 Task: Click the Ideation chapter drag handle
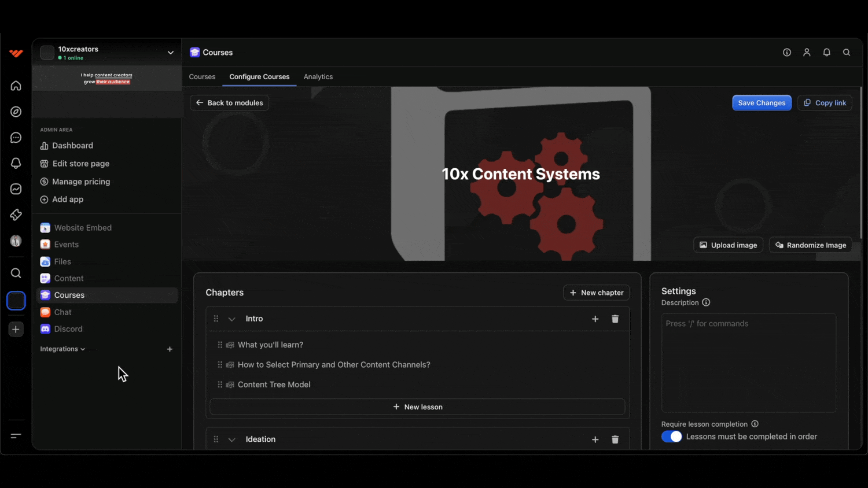216,439
